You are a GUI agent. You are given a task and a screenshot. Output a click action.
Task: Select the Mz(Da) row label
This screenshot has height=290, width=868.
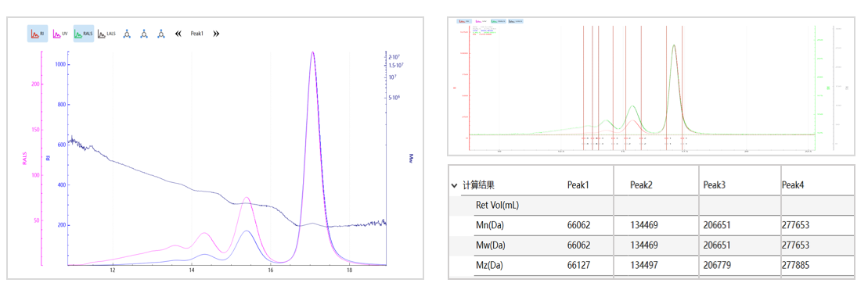490,265
